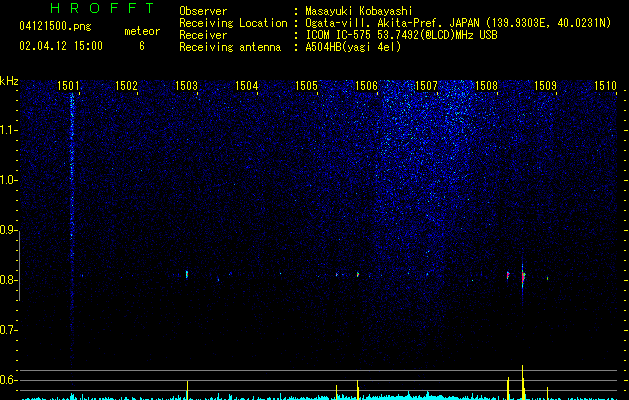The image size is (629, 400).
Task: Click the HROFFT title text
Action: tap(103, 8)
